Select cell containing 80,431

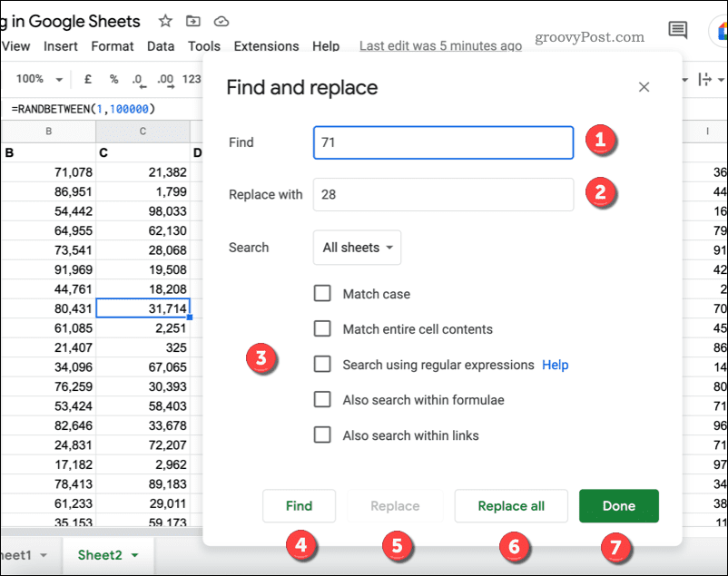point(49,308)
